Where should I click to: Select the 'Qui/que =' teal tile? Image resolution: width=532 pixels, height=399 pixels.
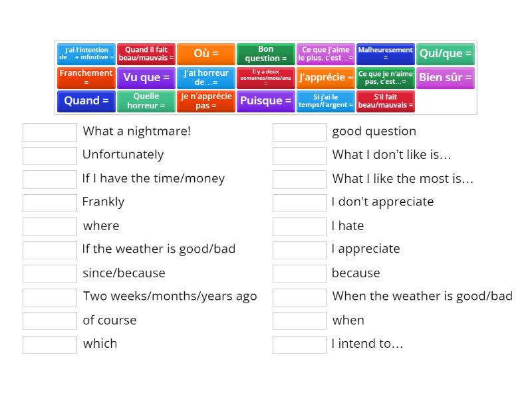pyautogui.click(x=446, y=54)
